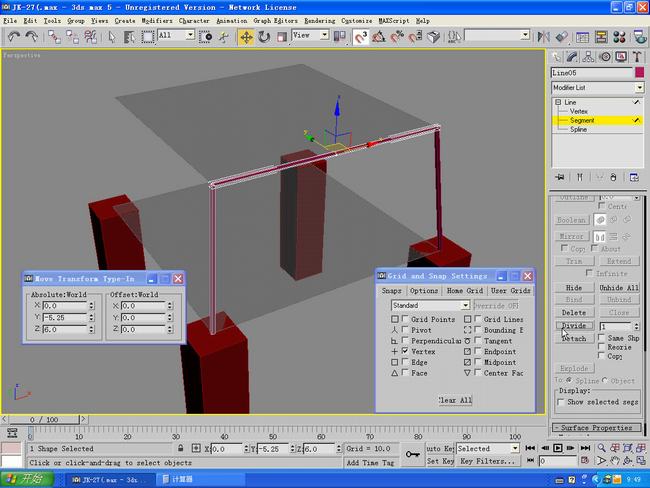Enable the Grid Points snap checkbox

[405, 319]
